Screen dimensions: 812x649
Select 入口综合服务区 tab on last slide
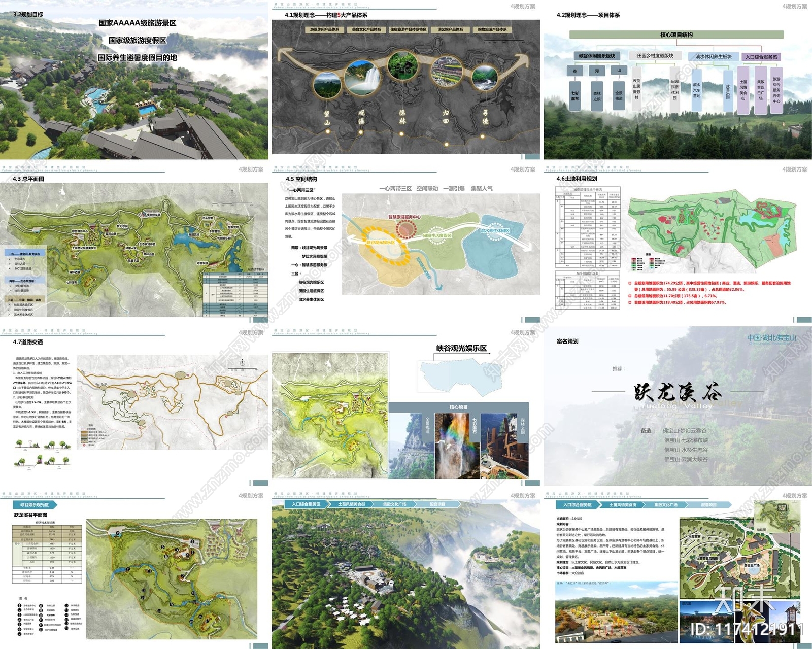578,505
